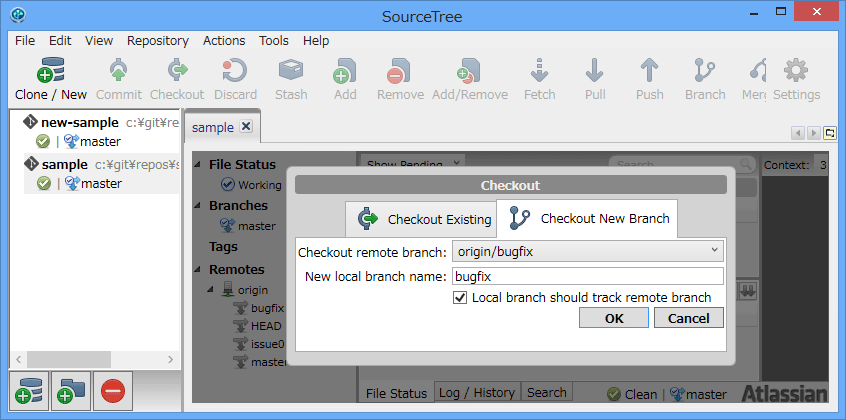The image size is (846, 420).
Task: Click the red remove bookmark icon
Action: click(113, 391)
